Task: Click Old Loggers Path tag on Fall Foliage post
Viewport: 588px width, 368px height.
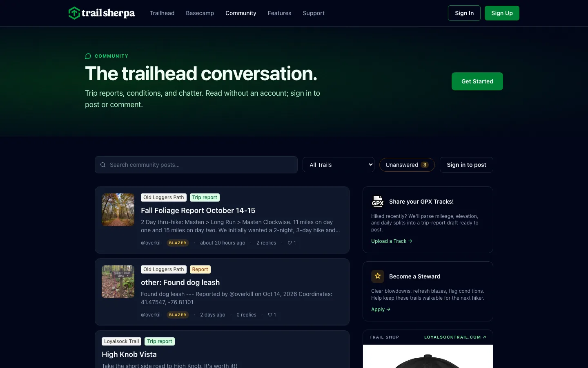Action: tap(164, 197)
